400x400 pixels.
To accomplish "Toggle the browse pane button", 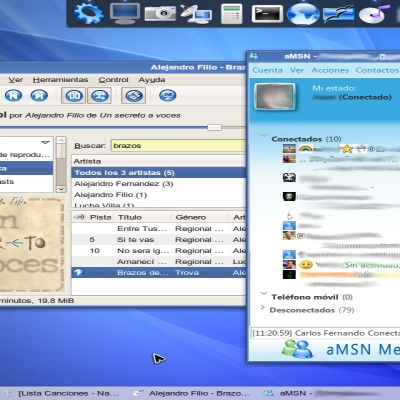I will 134,96.
